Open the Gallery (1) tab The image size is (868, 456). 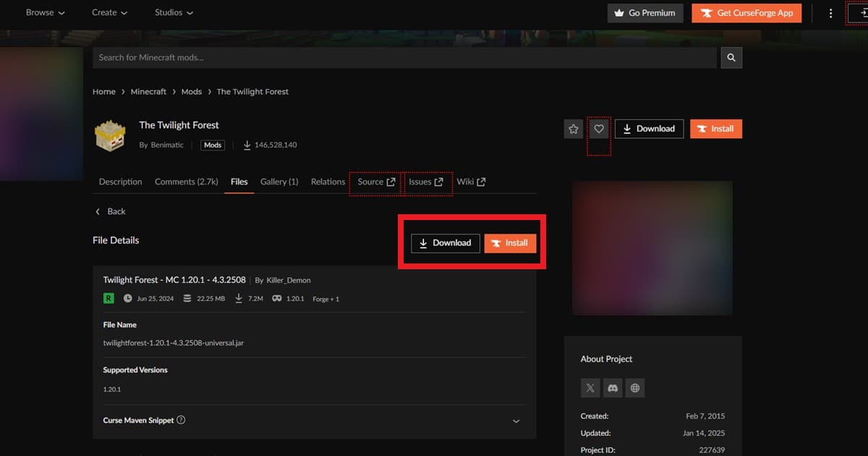(x=279, y=182)
